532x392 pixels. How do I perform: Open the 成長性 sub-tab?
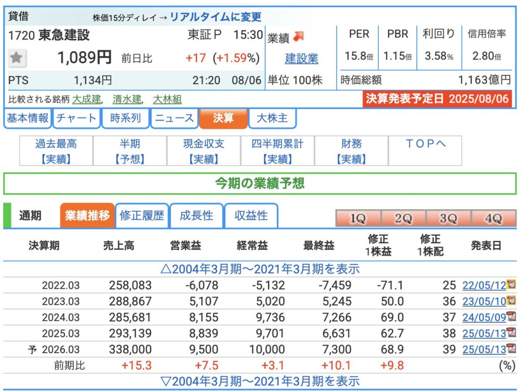[196, 215]
